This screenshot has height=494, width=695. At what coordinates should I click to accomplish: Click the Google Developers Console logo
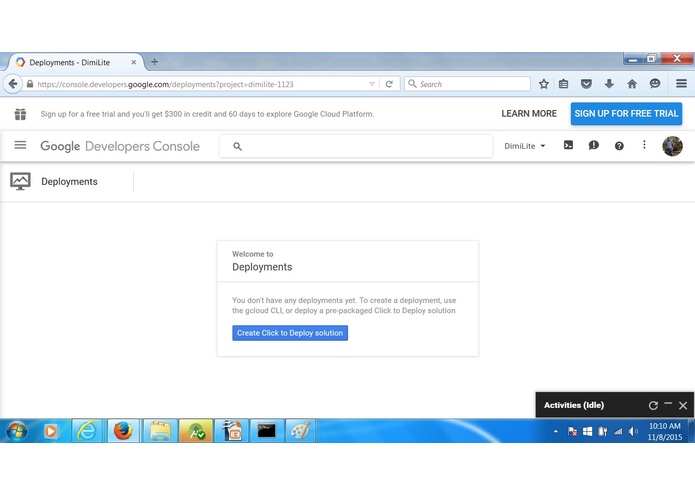coord(120,146)
